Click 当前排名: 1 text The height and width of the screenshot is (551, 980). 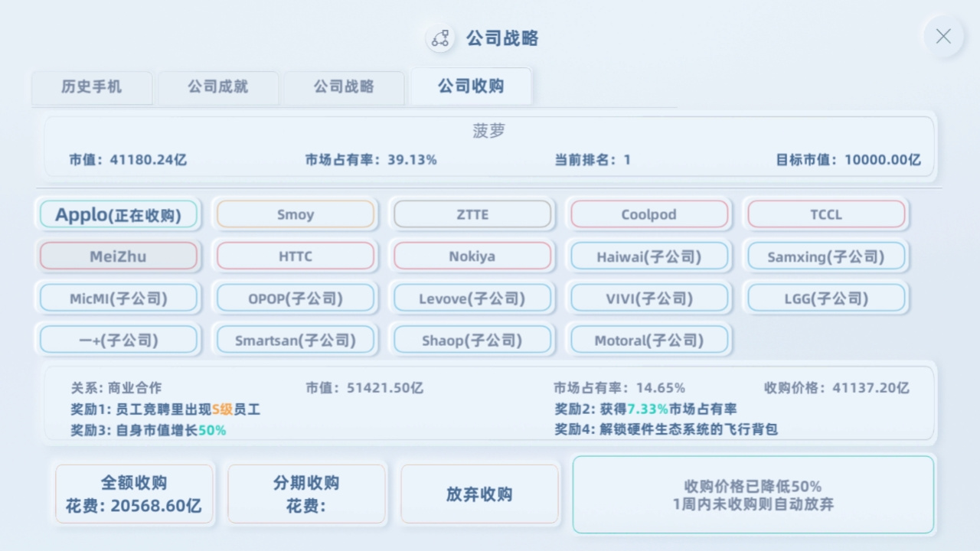(x=593, y=160)
